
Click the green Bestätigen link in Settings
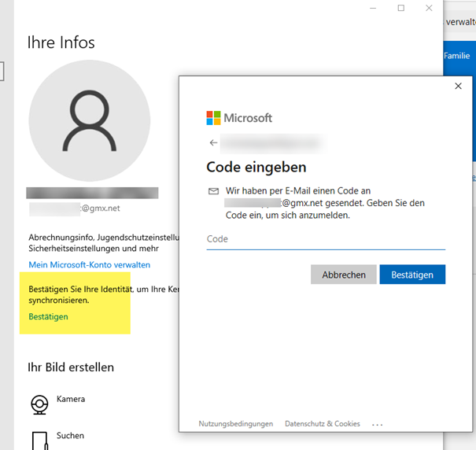pos(48,317)
